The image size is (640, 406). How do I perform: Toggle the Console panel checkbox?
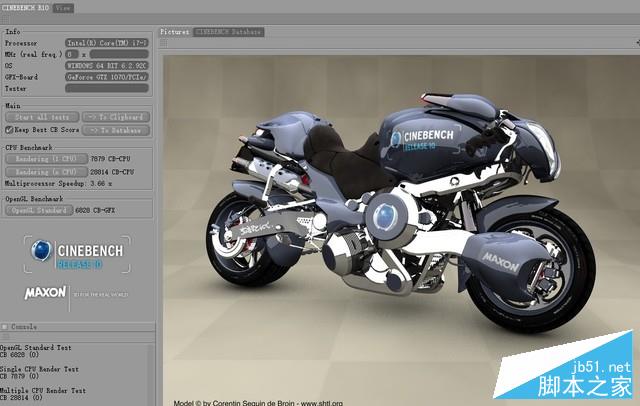(x=5, y=327)
